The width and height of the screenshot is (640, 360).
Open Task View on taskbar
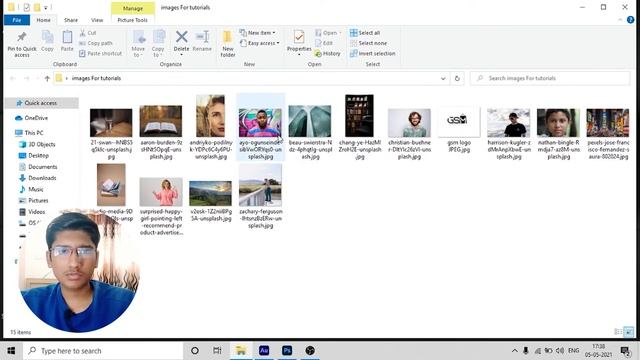pyautogui.click(x=217, y=351)
